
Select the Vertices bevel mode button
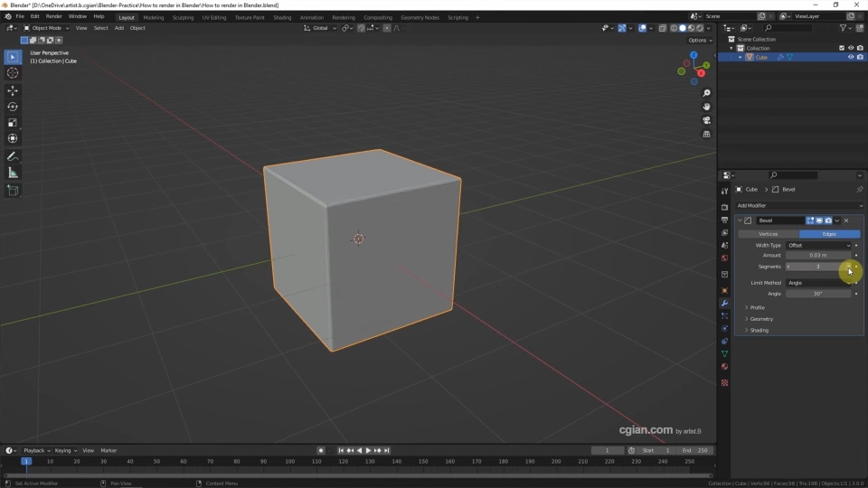click(769, 234)
